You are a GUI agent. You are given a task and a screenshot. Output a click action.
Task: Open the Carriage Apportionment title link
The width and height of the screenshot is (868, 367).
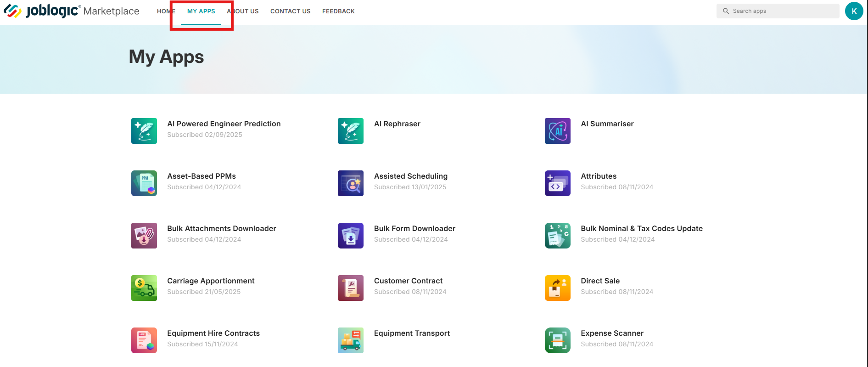[211, 281]
